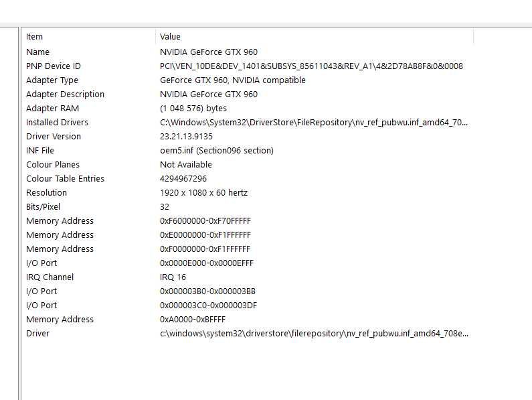Click 'oem5.inf (Section096 section)' value
The width and height of the screenshot is (532, 400).
pos(216,150)
